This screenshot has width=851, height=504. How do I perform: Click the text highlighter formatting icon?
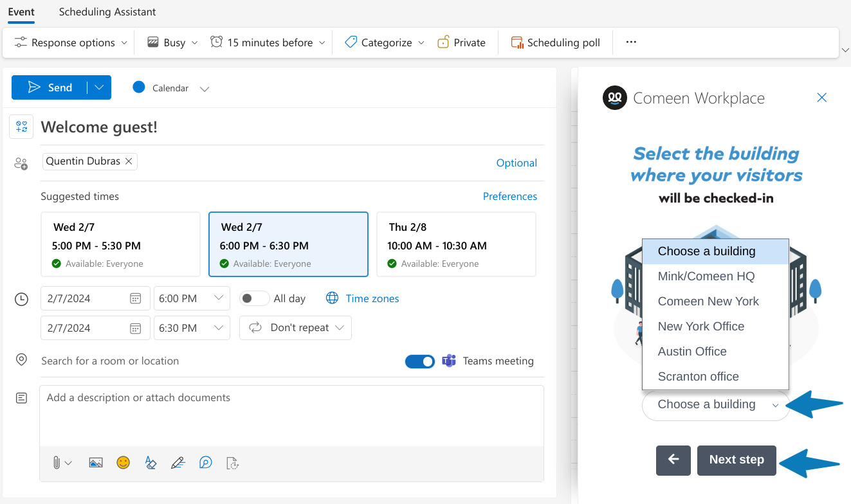[x=151, y=462]
